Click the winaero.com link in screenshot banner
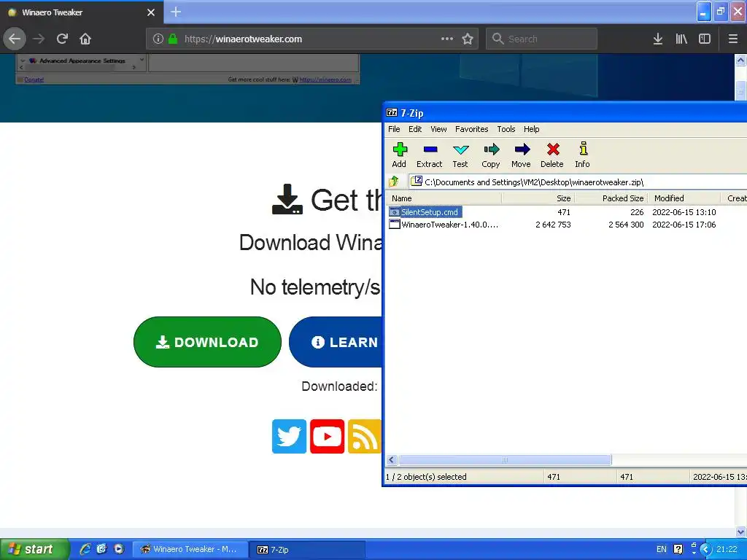The image size is (747, 560). [325, 79]
